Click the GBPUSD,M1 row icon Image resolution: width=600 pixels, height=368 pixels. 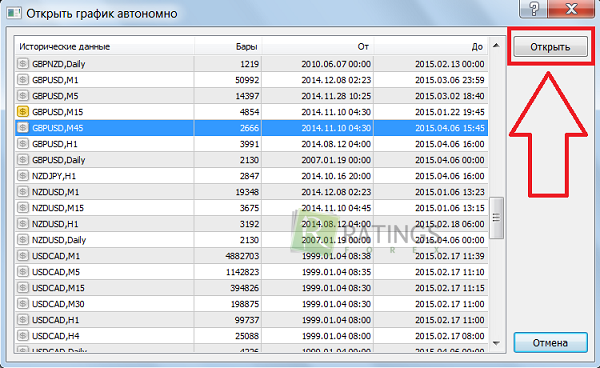click(x=23, y=80)
